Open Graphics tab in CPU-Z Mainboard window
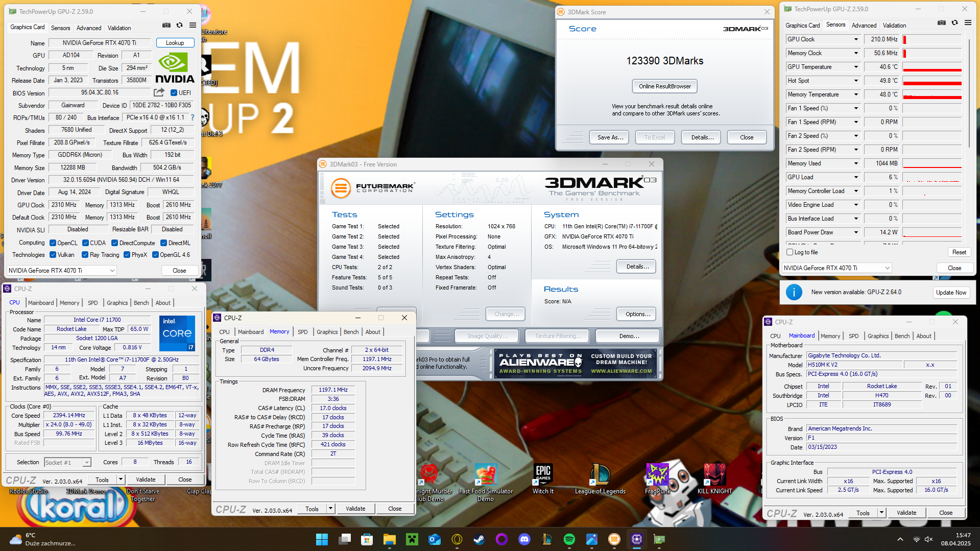 pos(878,336)
